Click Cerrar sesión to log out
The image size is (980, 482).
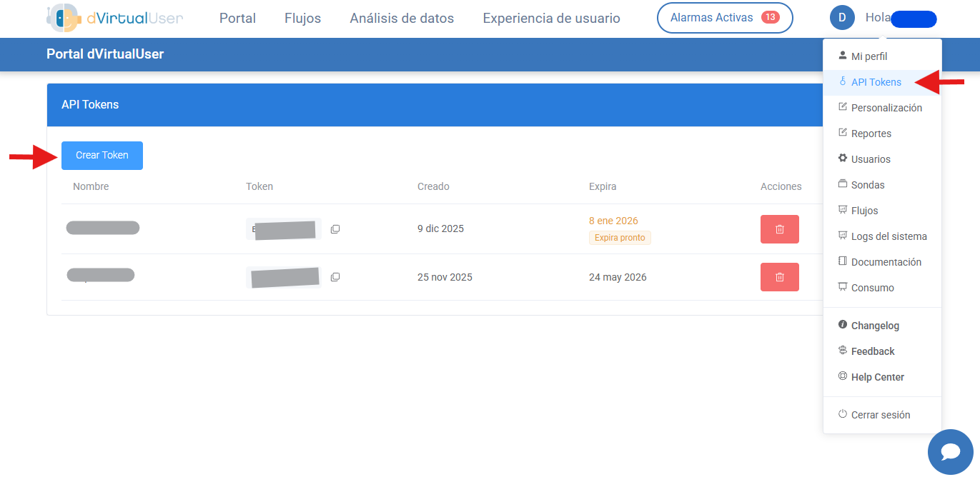(x=882, y=415)
